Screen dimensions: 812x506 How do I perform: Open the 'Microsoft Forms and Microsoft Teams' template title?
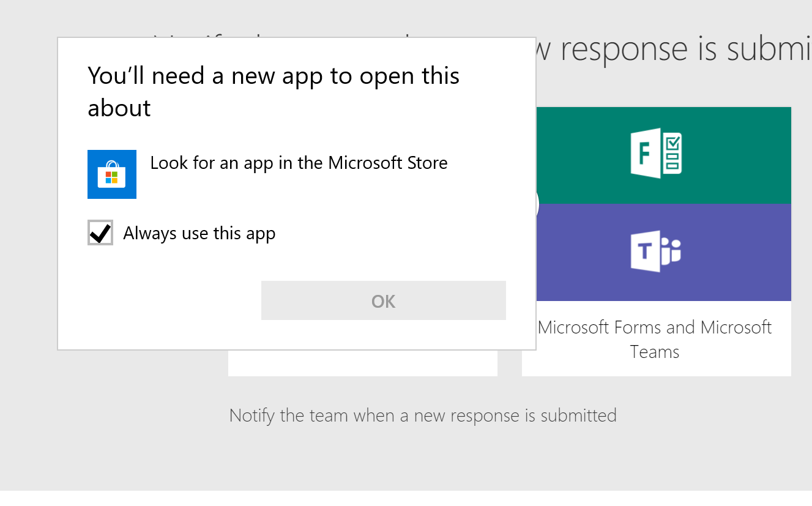(x=655, y=327)
